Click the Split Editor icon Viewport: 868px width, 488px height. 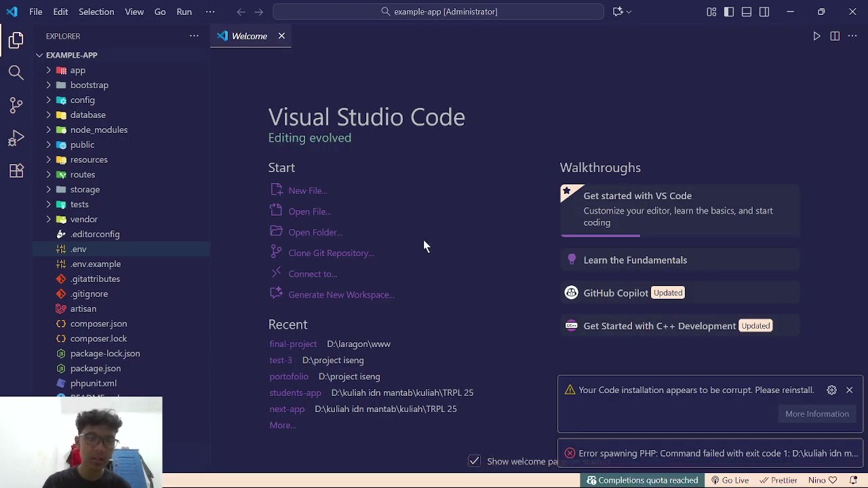(x=835, y=36)
